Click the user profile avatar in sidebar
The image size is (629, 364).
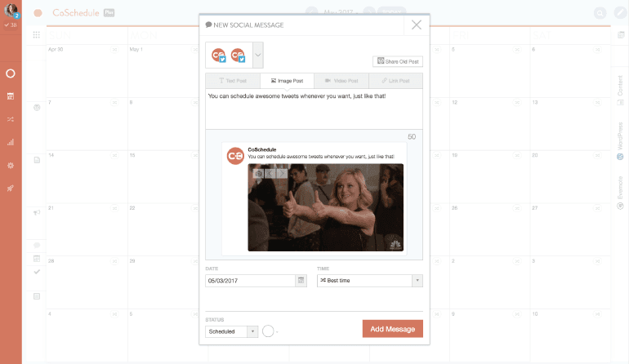click(x=11, y=11)
